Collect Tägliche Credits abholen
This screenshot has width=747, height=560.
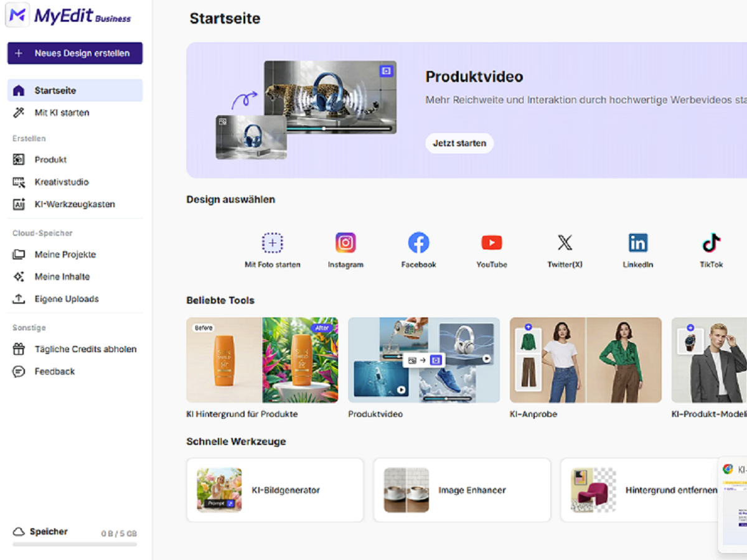point(85,349)
